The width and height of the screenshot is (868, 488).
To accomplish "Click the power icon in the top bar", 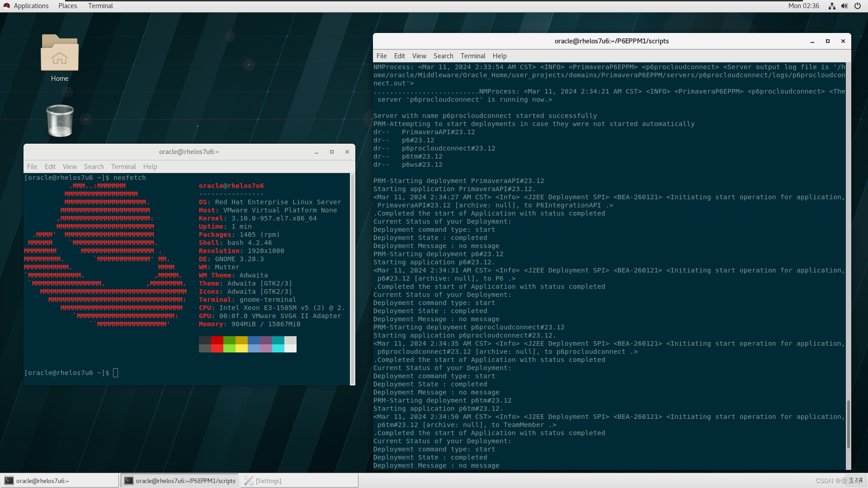I will click(x=857, y=6).
